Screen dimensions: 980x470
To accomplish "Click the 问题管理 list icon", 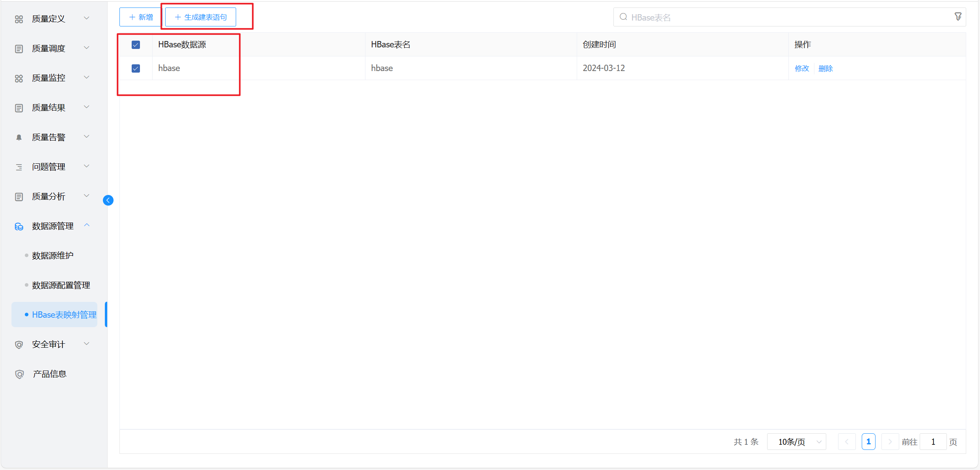I will (19, 167).
